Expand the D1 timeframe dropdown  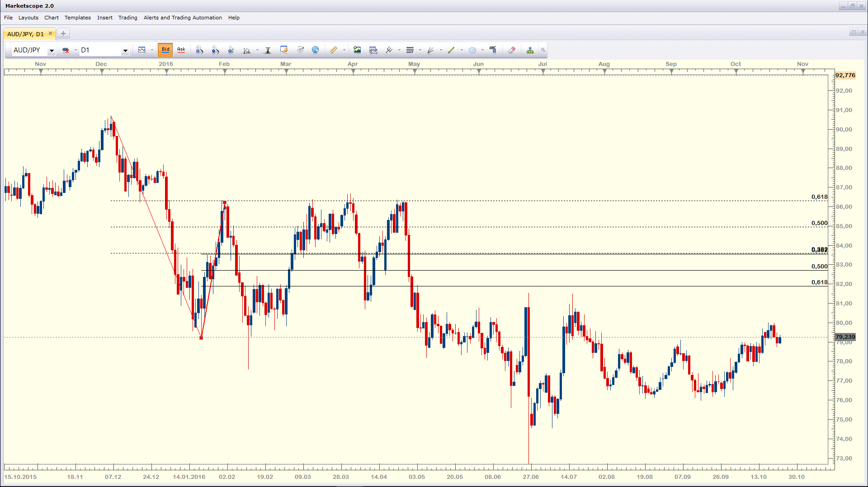[125, 51]
